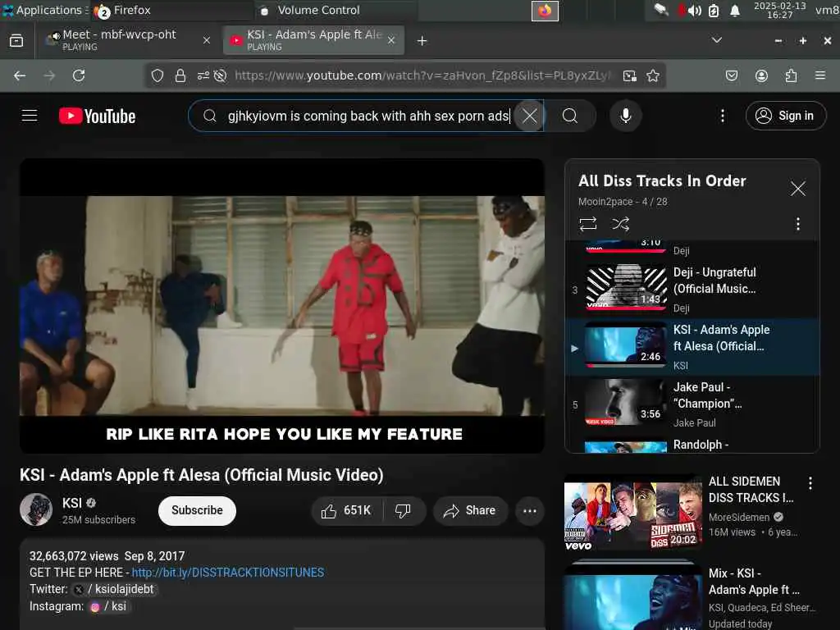Open volume icon in system tray
The width and height of the screenshot is (840, 630).
tap(694, 10)
